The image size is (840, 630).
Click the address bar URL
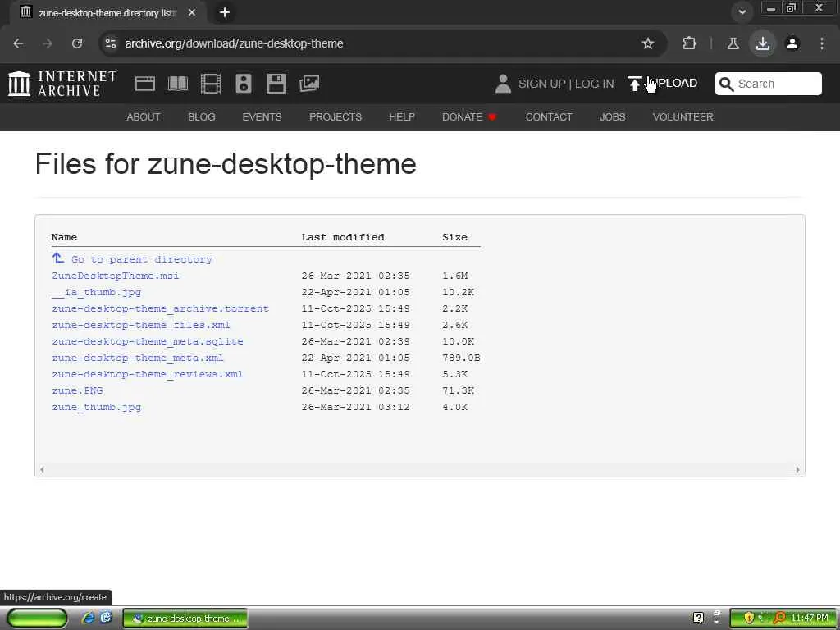point(234,43)
